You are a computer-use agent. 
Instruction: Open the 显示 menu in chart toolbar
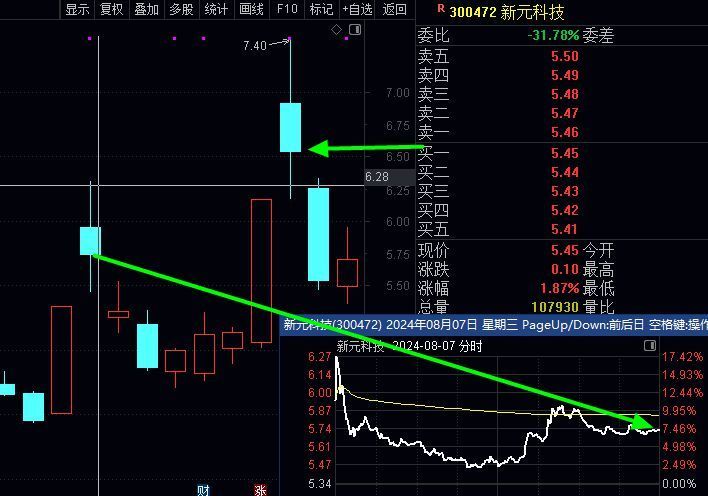(77, 9)
